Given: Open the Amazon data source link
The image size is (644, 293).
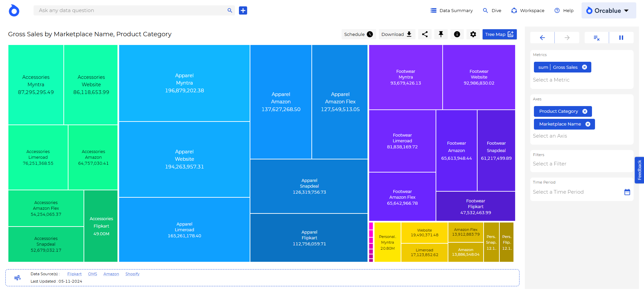Looking at the screenshot, I should (x=111, y=274).
